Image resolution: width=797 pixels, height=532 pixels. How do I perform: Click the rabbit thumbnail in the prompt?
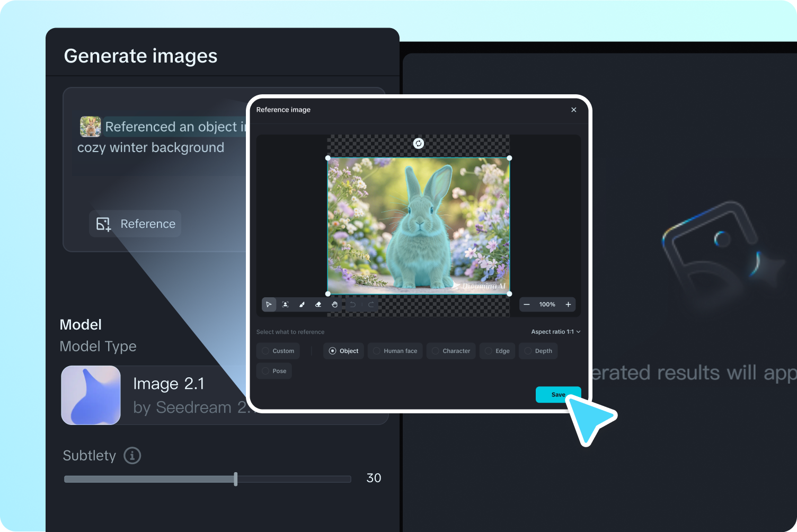coord(90,126)
